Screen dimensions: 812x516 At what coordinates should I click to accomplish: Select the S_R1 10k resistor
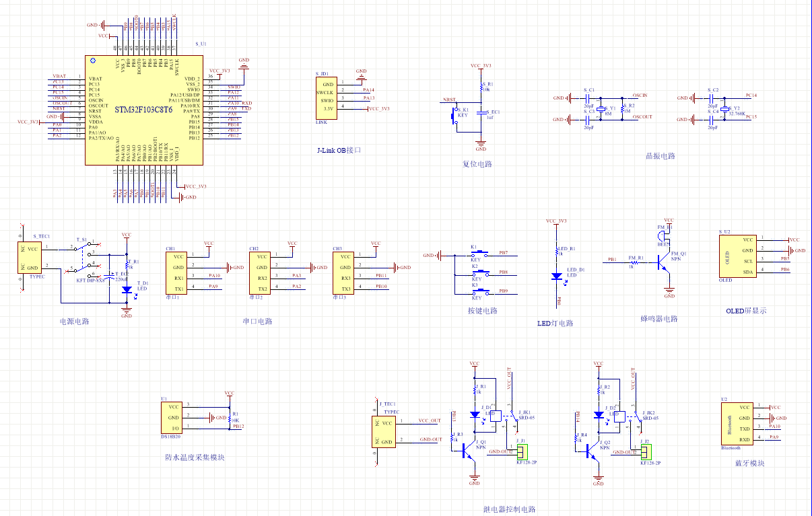482,87
